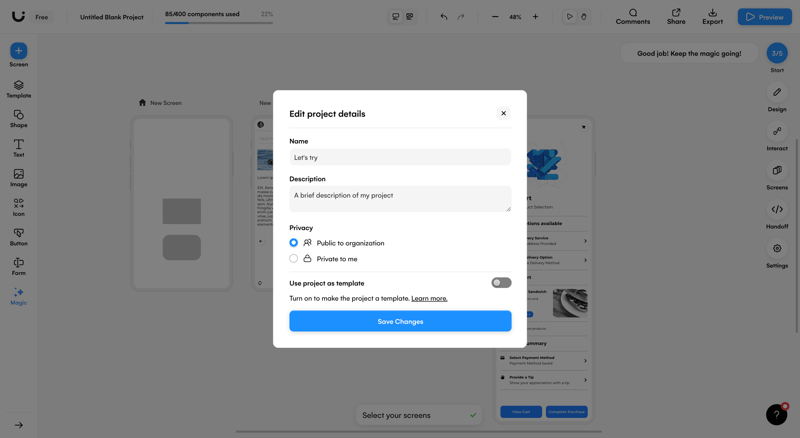Open the Icon library tool
The width and height of the screenshot is (800, 438).
pos(18,207)
